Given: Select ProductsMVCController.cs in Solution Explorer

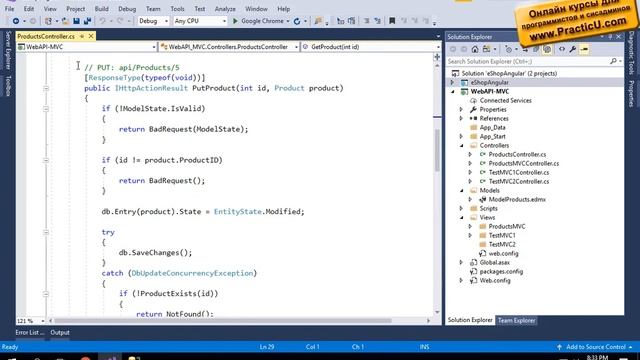Looking at the screenshot, I should (x=524, y=164).
